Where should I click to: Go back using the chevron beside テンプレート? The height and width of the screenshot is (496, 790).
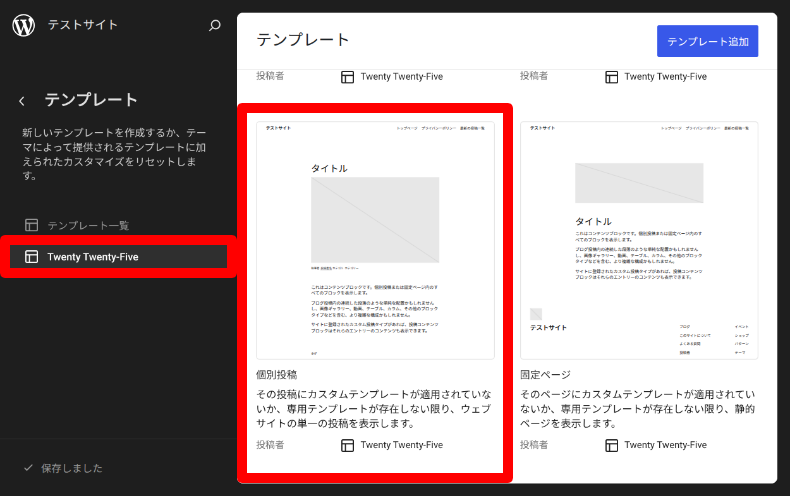22,101
